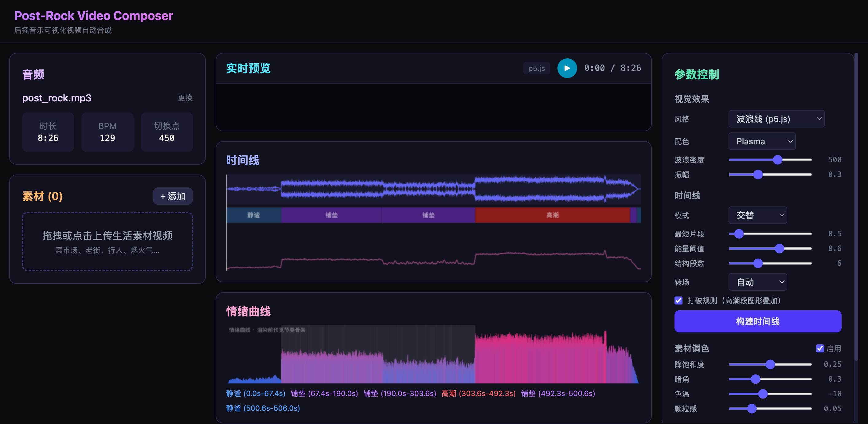Toggle the 素材调色 启用 checkbox

(x=819, y=348)
